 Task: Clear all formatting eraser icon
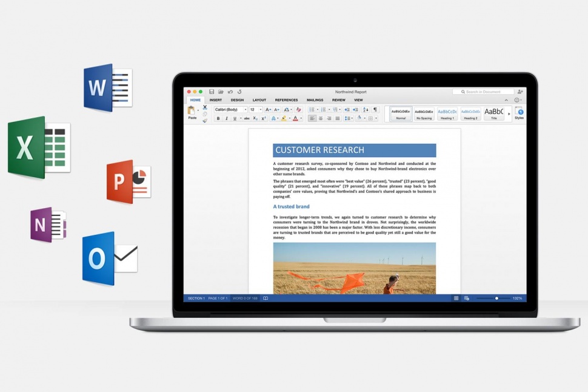(x=298, y=110)
